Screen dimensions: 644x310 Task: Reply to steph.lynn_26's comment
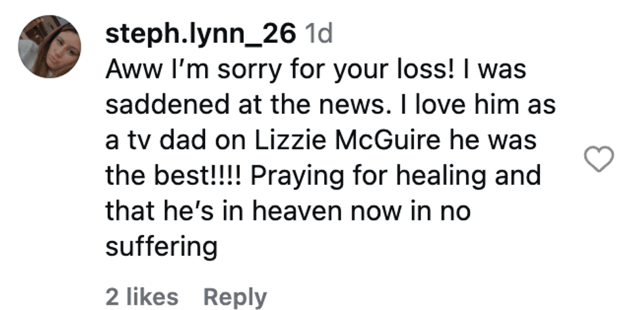pyautogui.click(x=234, y=297)
